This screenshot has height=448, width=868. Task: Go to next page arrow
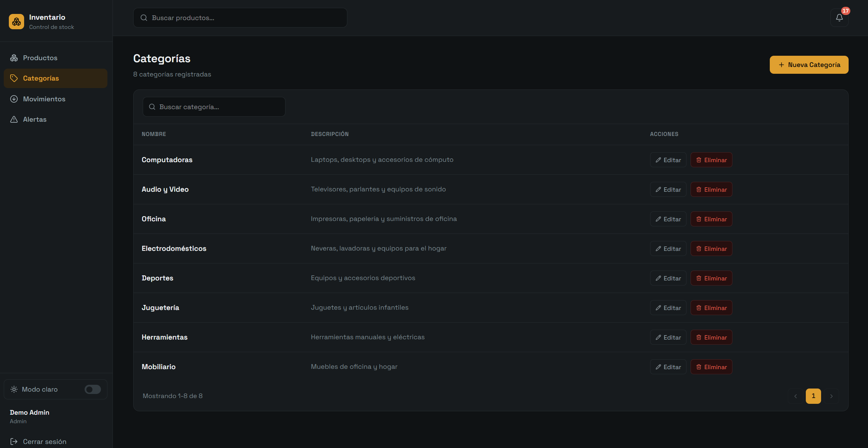831,396
